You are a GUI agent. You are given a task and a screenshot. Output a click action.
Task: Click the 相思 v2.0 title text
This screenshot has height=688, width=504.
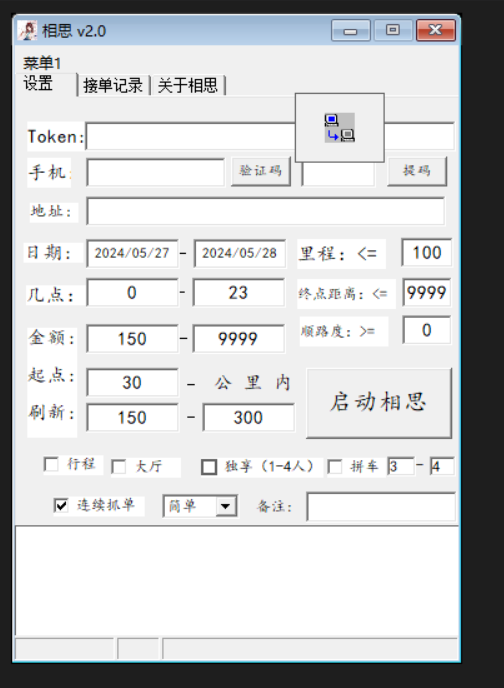coord(74,31)
